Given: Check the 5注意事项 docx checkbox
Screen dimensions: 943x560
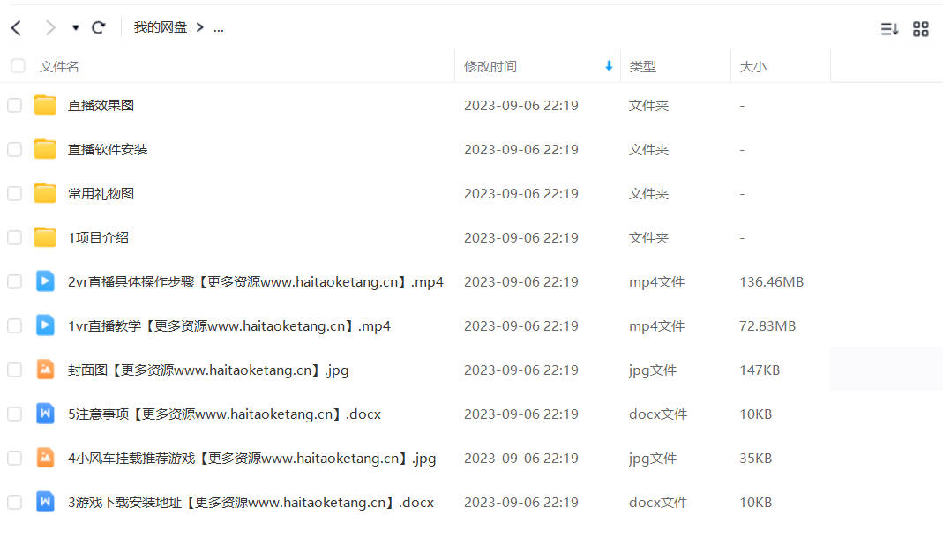Looking at the screenshot, I should point(14,414).
